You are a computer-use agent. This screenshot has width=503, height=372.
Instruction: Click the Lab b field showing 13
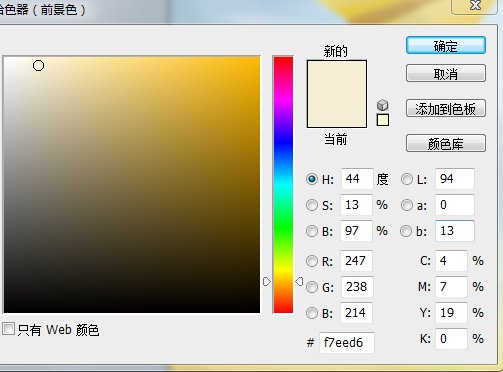click(x=455, y=231)
